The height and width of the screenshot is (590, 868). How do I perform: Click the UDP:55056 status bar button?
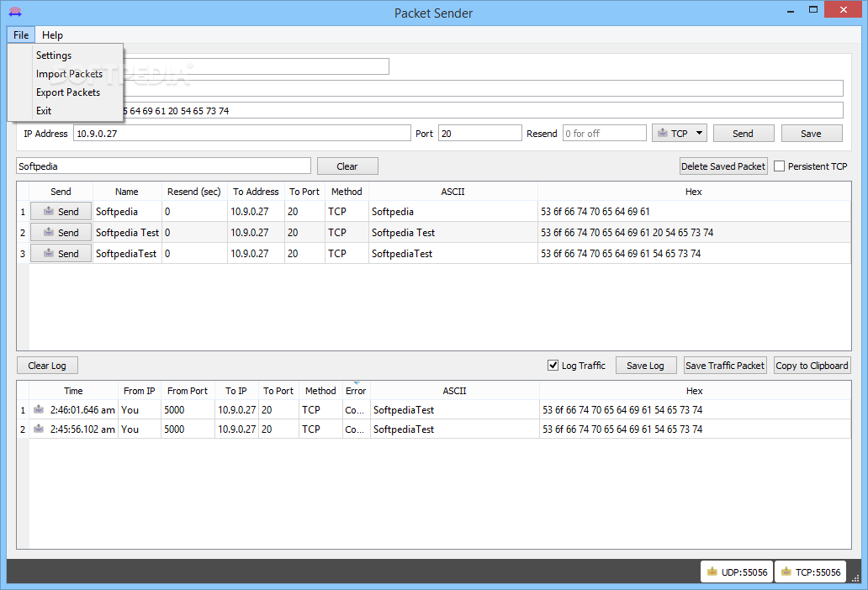click(736, 572)
